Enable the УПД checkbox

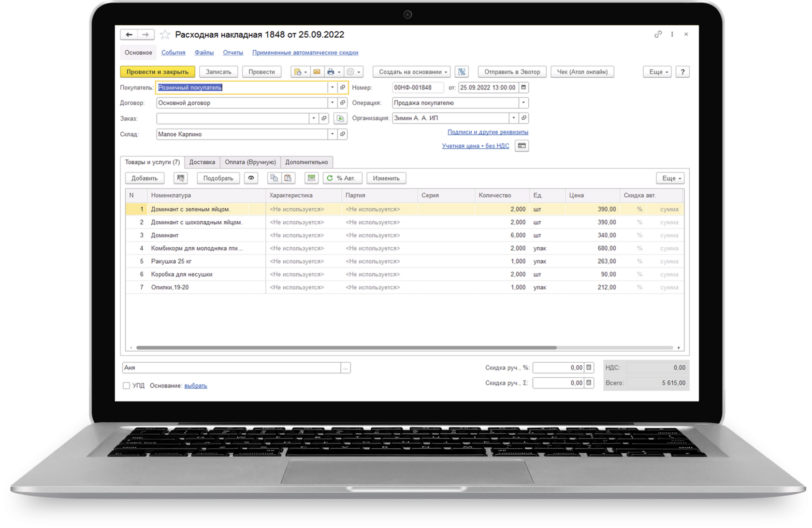click(x=126, y=385)
